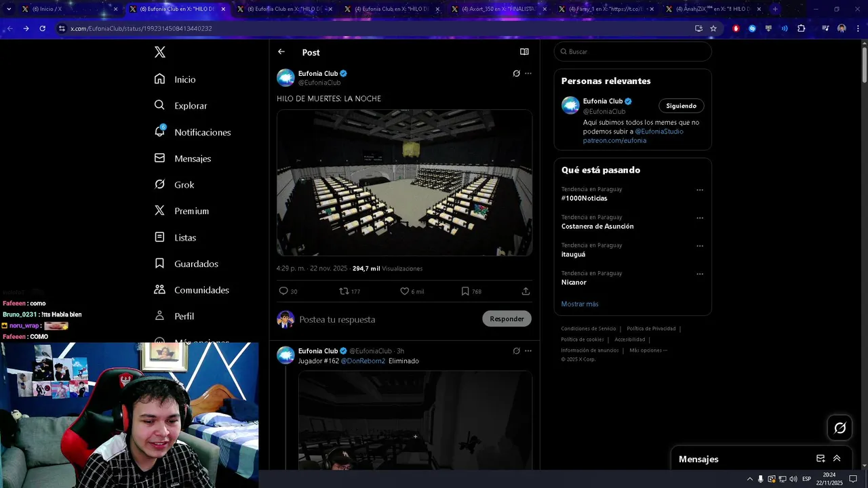This screenshot has width=868, height=488.
Task: Open the Windows notification center icon
Action: (853, 479)
